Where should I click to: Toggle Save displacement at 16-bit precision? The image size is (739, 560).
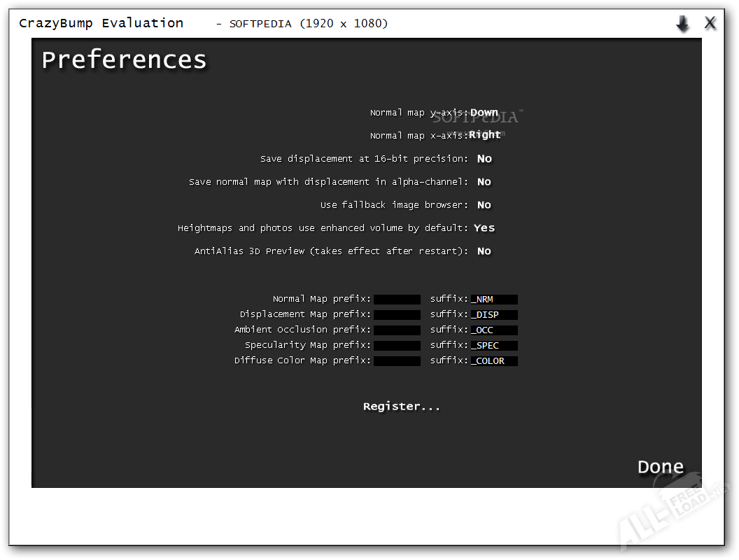484,159
